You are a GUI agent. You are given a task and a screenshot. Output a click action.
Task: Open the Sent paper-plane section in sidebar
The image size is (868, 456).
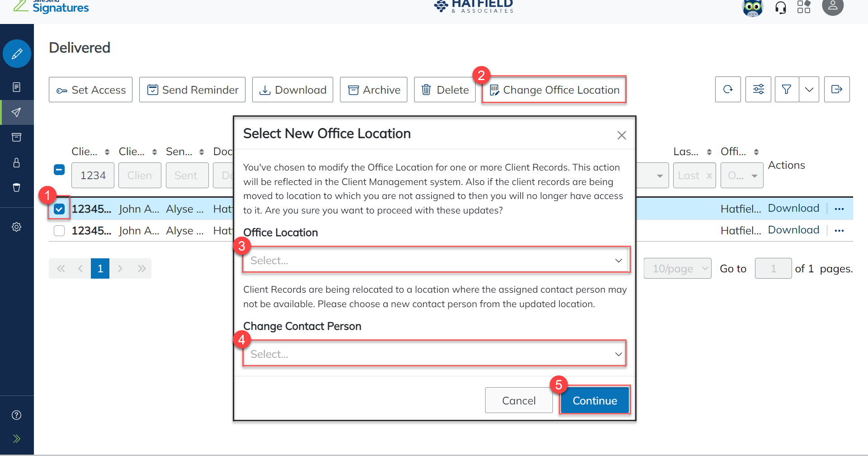17,112
